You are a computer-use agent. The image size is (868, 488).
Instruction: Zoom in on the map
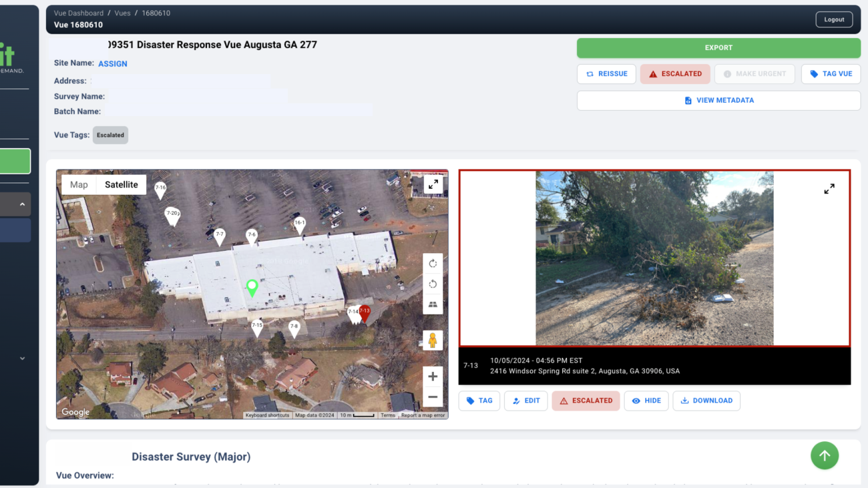(x=433, y=377)
